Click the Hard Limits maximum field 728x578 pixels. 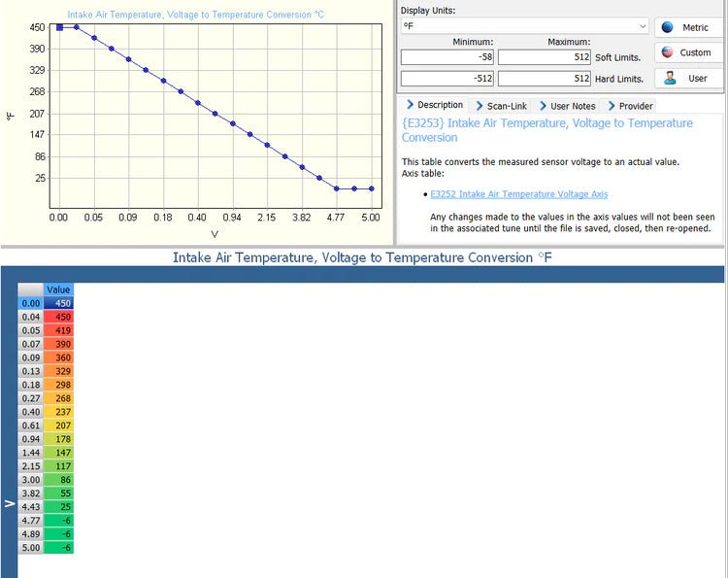click(x=545, y=79)
